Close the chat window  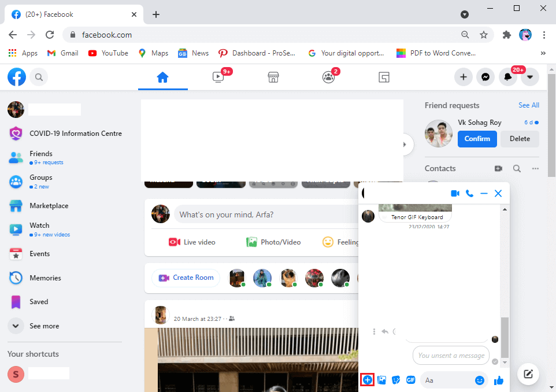coord(498,193)
